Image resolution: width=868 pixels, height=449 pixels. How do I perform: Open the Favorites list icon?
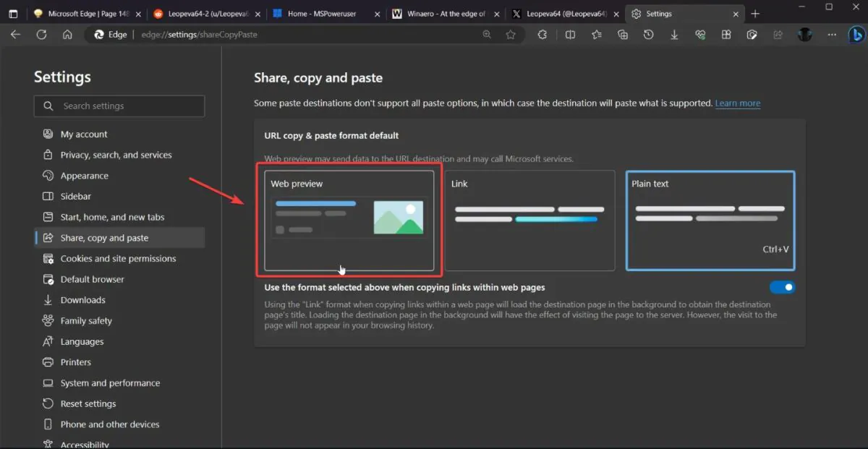pyautogui.click(x=596, y=35)
